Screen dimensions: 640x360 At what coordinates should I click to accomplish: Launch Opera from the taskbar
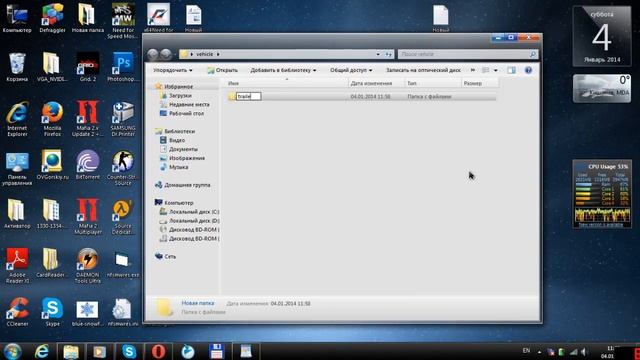pyautogui.click(x=159, y=351)
